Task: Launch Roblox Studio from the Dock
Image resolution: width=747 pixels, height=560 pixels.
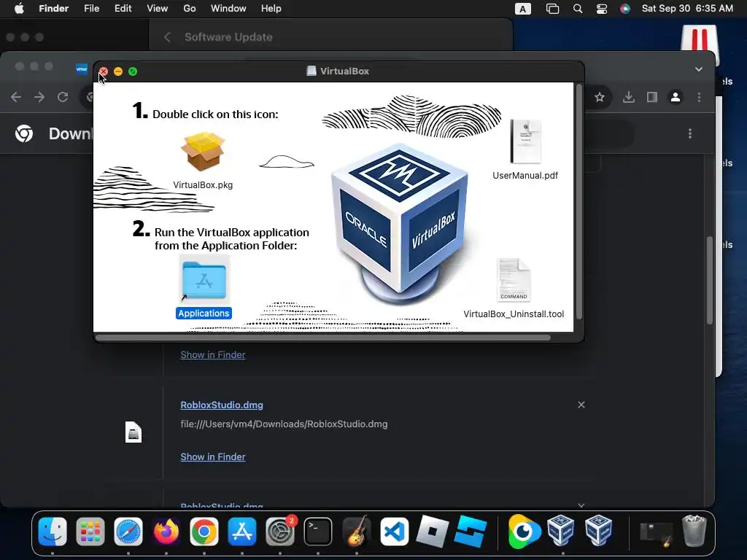Action: (x=471, y=531)
